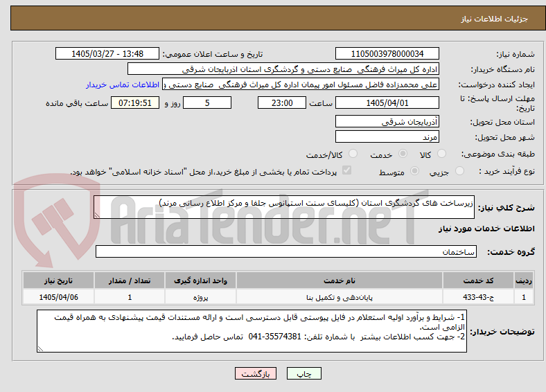Click the چاپ (print) button
Image resolution: width=546 pixels, height=392 pixels.
(x=303, y=373)
